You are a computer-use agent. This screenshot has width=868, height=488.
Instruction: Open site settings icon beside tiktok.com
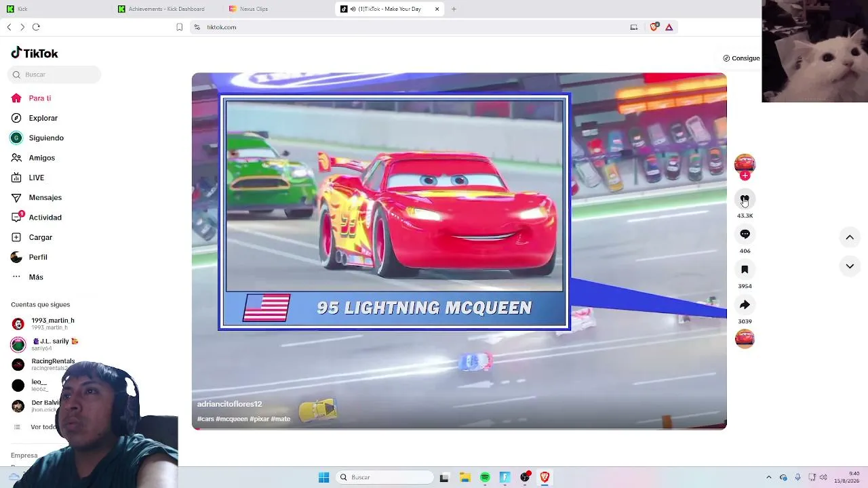point(197,27)
